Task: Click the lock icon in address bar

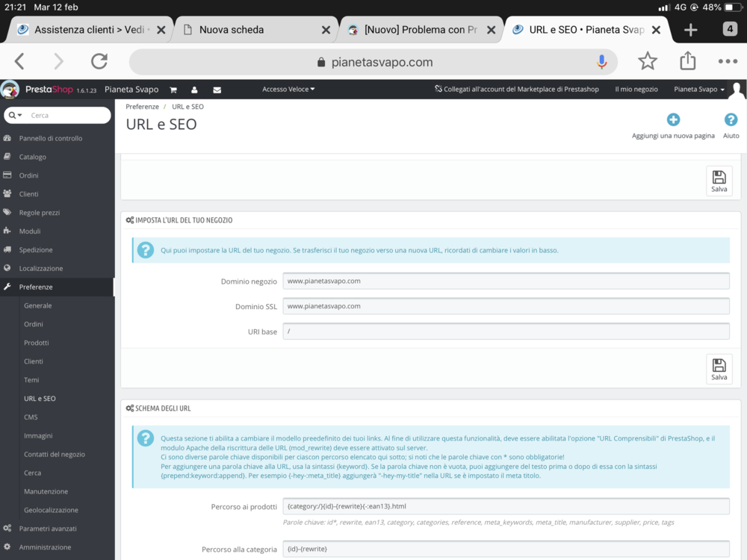Action: coord(321,63)
